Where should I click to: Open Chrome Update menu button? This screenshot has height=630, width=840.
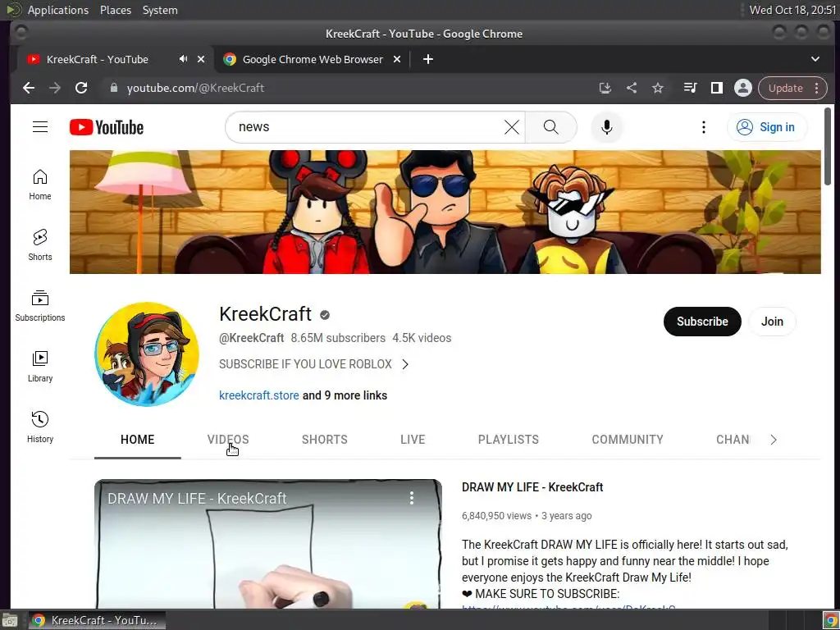[792, 88]
